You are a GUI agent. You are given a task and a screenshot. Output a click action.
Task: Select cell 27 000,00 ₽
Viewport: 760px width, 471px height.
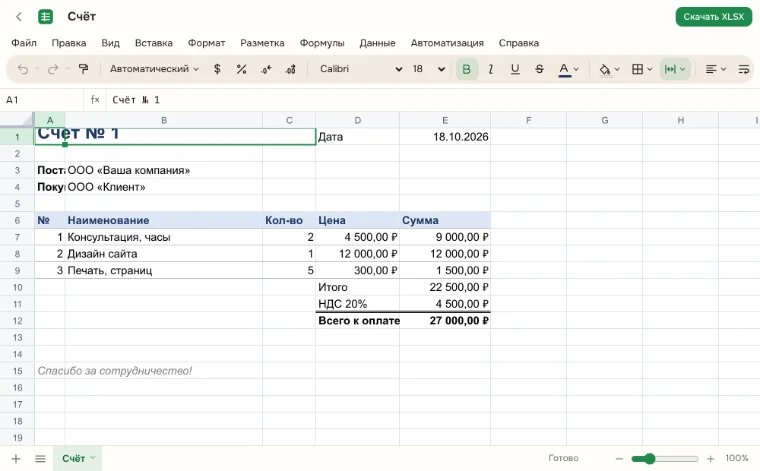[445, 321]
